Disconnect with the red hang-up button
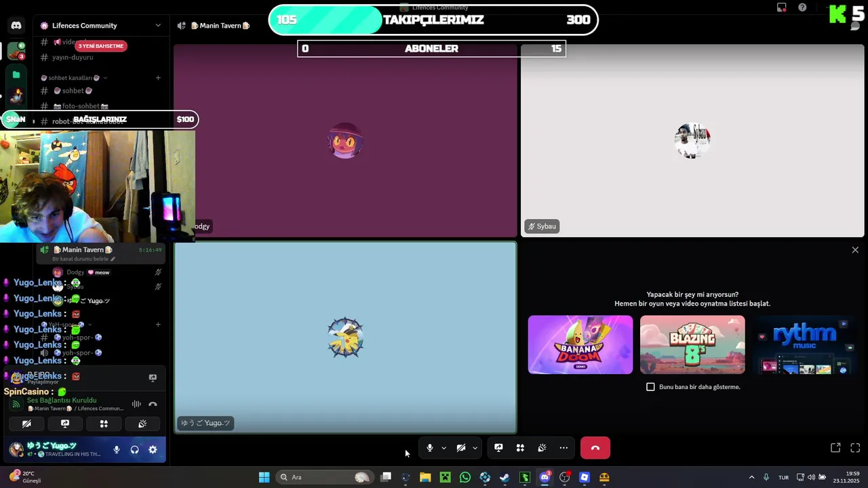This screenshot has width=868, height=488. click(x=595, y=448)
